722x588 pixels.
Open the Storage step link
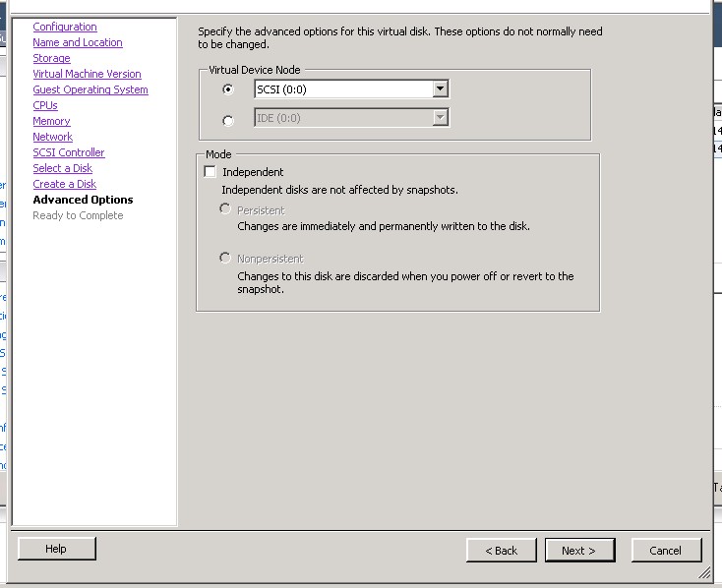coord(51,58)
